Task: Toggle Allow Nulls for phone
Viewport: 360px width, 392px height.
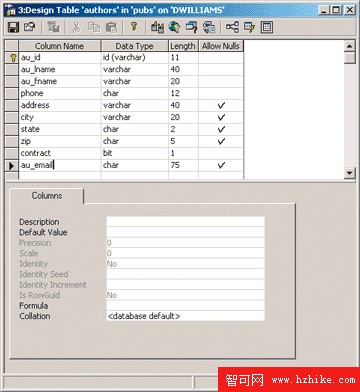Action: (x=221, y=94)
